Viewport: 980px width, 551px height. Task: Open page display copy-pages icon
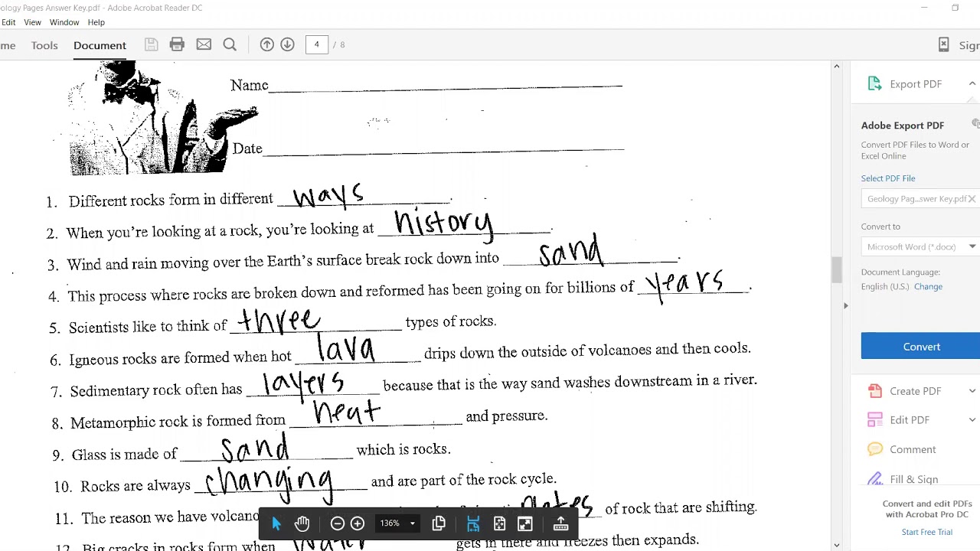439,523
